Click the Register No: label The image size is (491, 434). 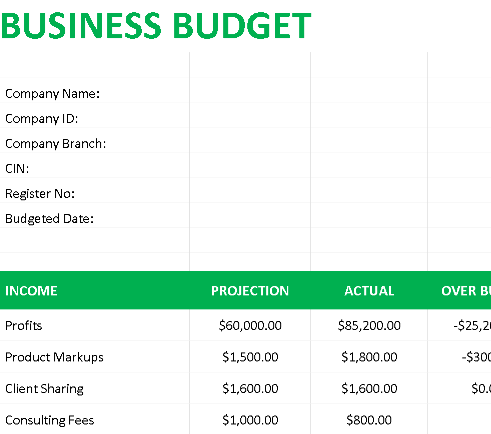click(40, 194)
